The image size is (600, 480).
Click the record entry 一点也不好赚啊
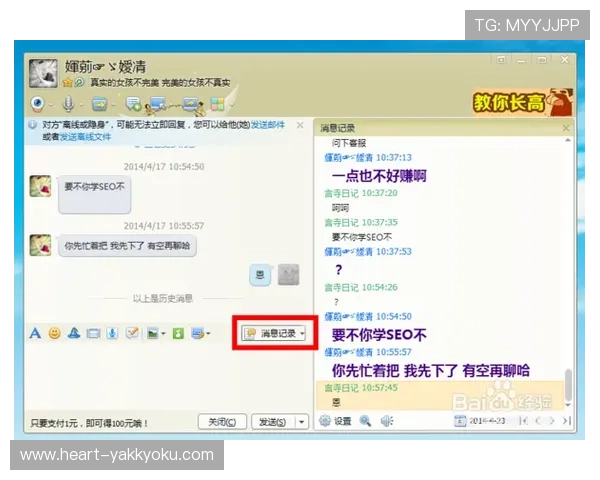tap(379, 176)
